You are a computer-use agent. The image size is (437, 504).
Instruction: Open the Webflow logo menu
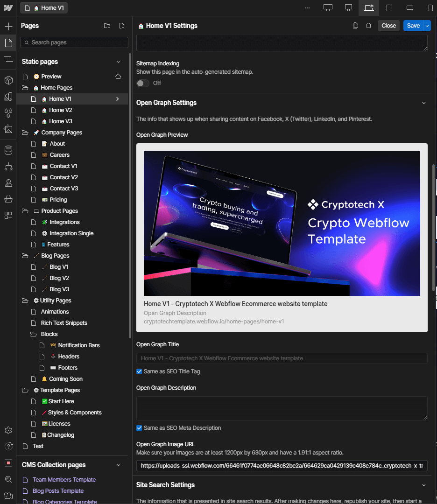click(8, 8)
